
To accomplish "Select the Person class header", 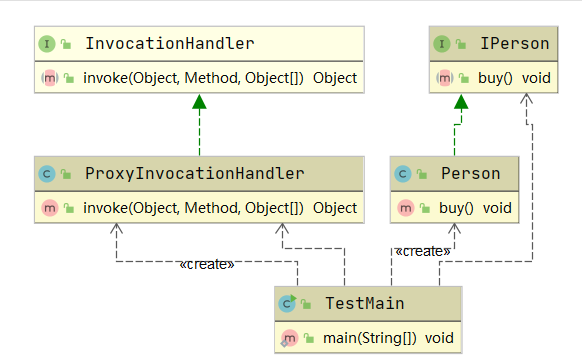I will [455, 174].
